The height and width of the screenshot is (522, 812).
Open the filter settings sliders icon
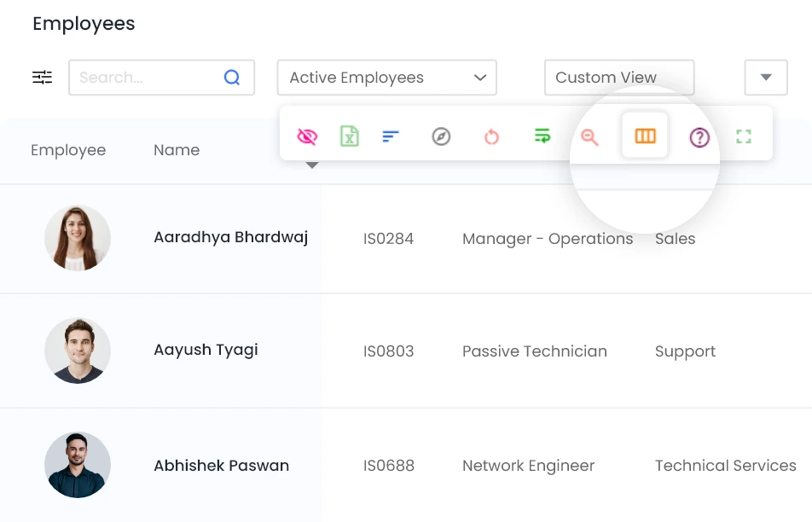pyautogui.click(x=43, y=78)
